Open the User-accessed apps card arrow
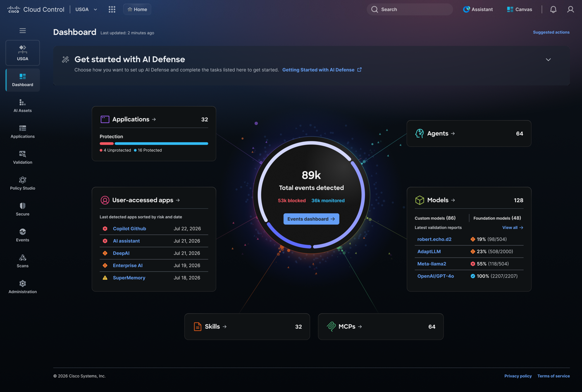Screen dimensions: 582x392 click(x=178, y=200)
